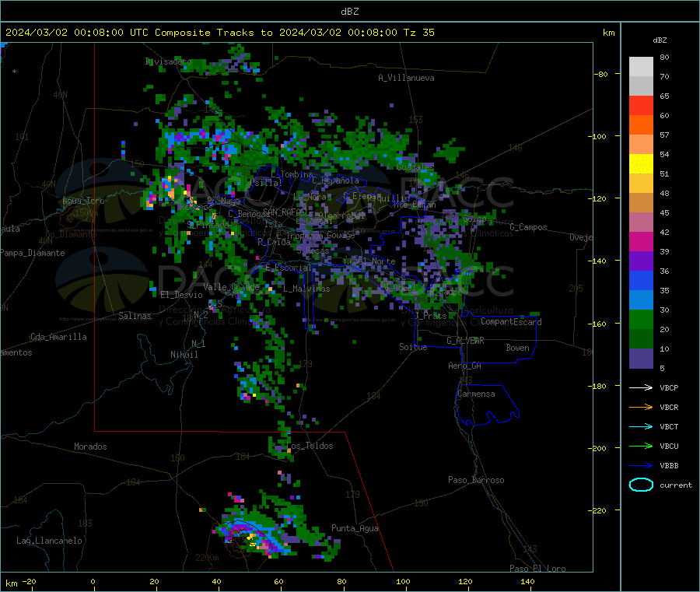Click the Bowen map label
Screen dimensions: 700x592
click(x=517, y=348)
